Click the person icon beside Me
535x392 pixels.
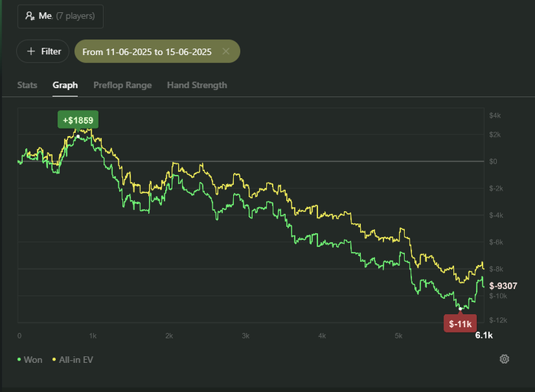(29, 16)
